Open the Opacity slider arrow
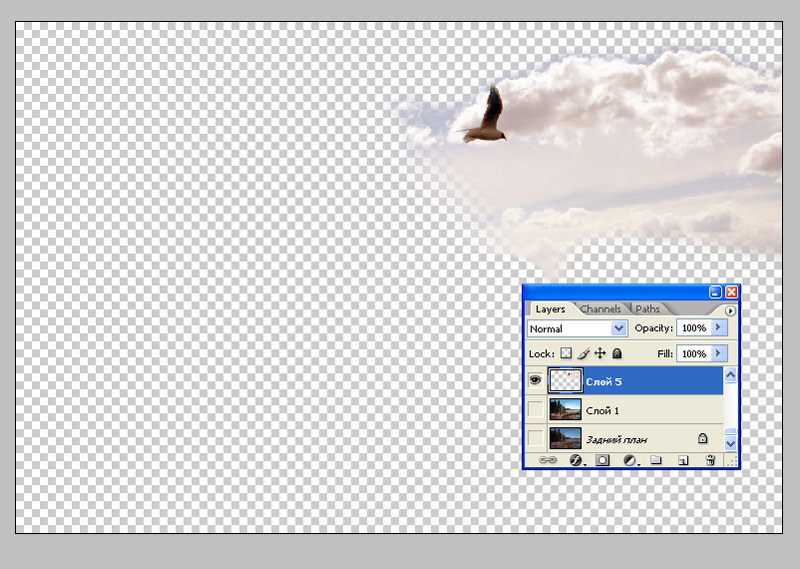This screenshot has height=569, width=800. [x=718, y=327]
